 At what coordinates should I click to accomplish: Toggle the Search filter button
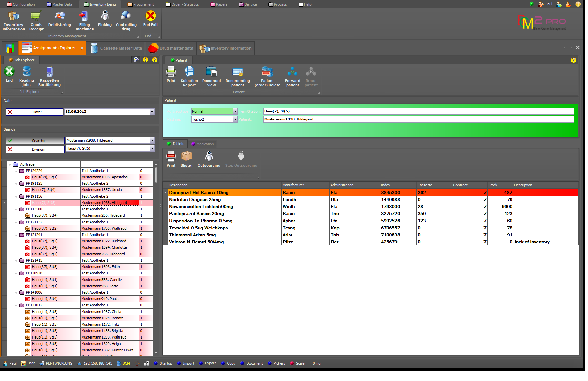[x=35, y=141]
